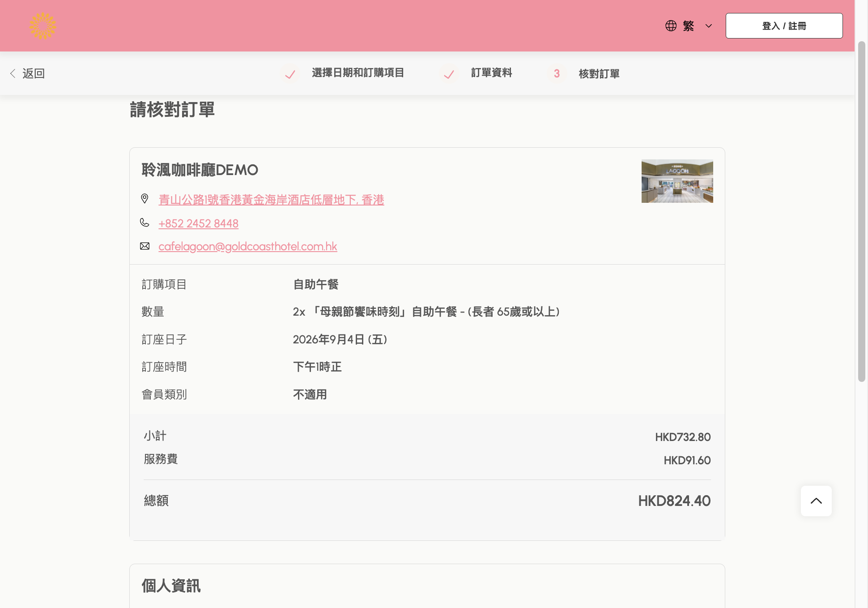
Task: Click the back arrow chevron beside 返回
Action: coord(13,73)
